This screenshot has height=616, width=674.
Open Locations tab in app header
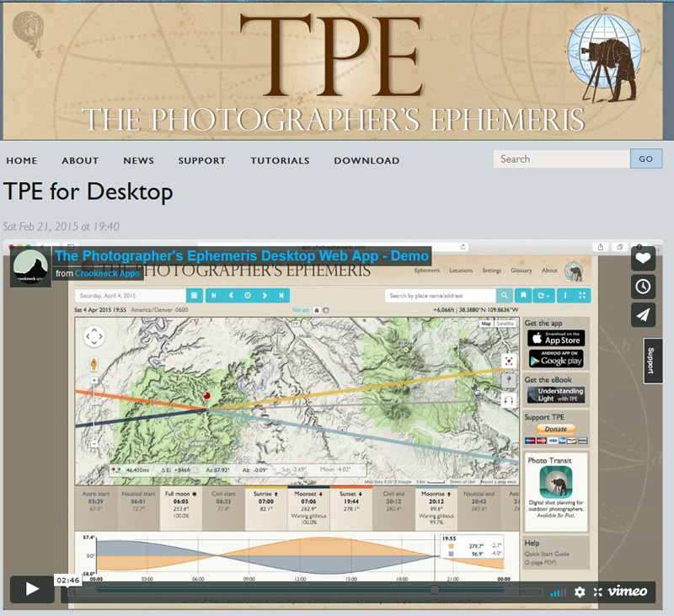pyautogui.click(x=461, y=271)
